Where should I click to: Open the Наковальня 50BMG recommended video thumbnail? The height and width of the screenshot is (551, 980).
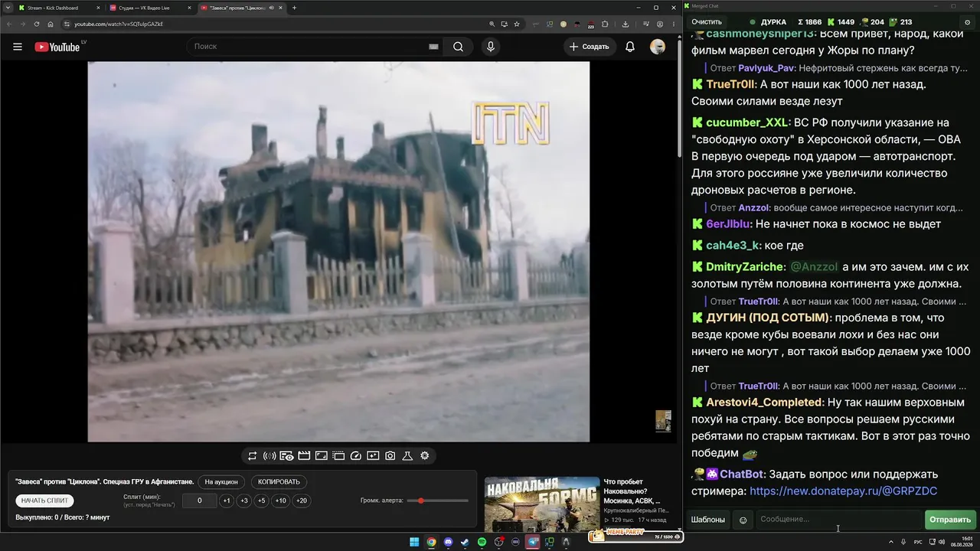(541, 504)
